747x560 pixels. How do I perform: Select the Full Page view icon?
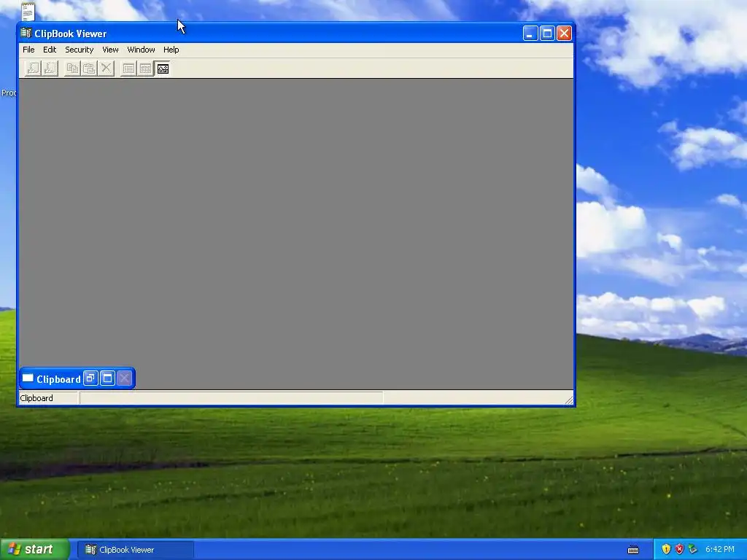(163, 69)
